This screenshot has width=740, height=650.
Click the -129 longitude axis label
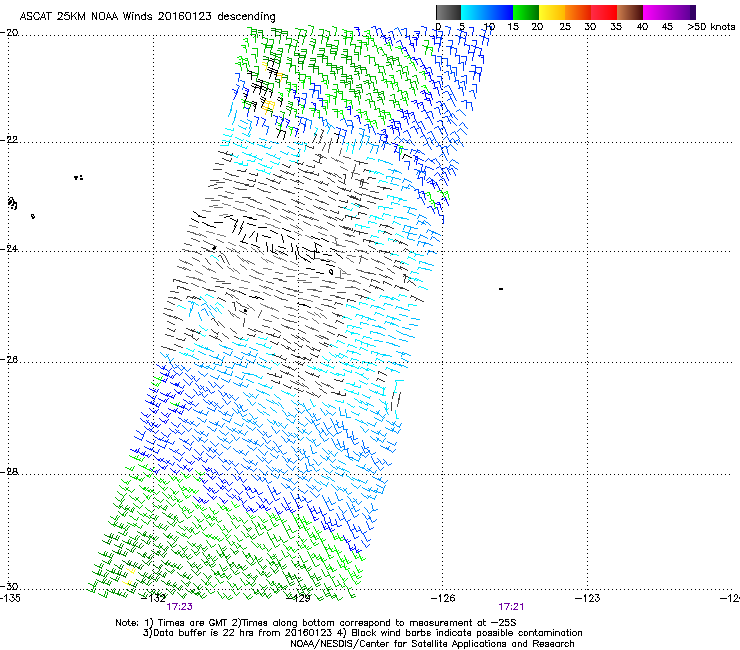tap(299, 598)
